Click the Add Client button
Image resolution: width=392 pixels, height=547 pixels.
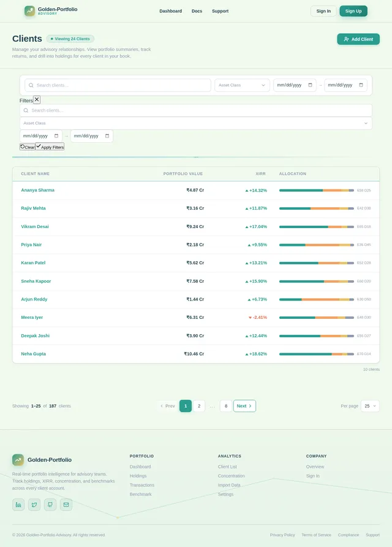coord(358,39)
